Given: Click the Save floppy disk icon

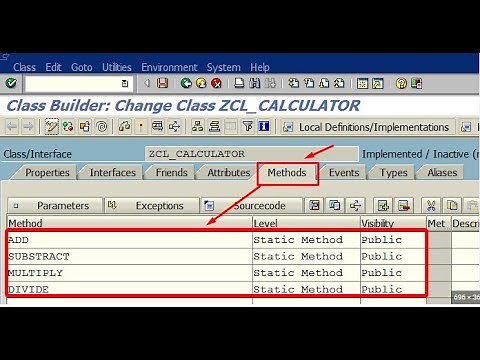Looking at the screenshot, I should [x=162, y=83].
